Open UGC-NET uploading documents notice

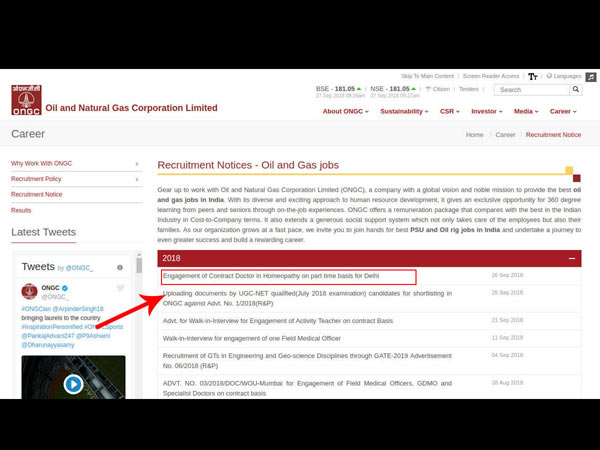[x=307, y=298]
